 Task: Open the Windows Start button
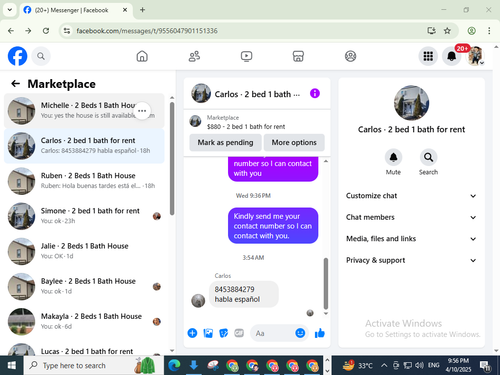click(x=12, y=365)
